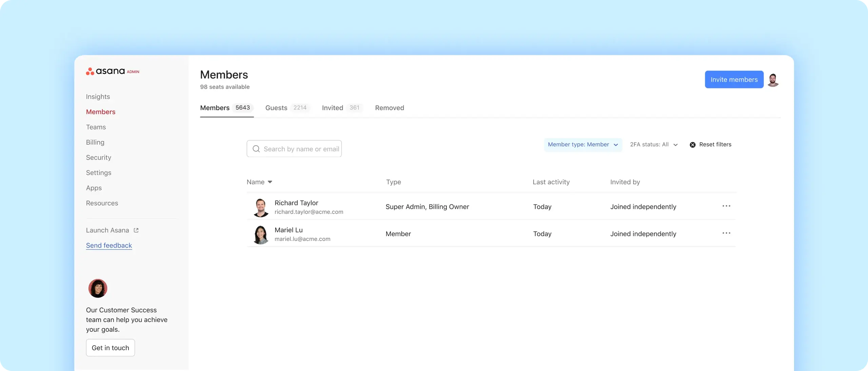This screenshot has width=868, height=371.
Task: Open Security in the sidebar
Action: click(x=99, y=158)
